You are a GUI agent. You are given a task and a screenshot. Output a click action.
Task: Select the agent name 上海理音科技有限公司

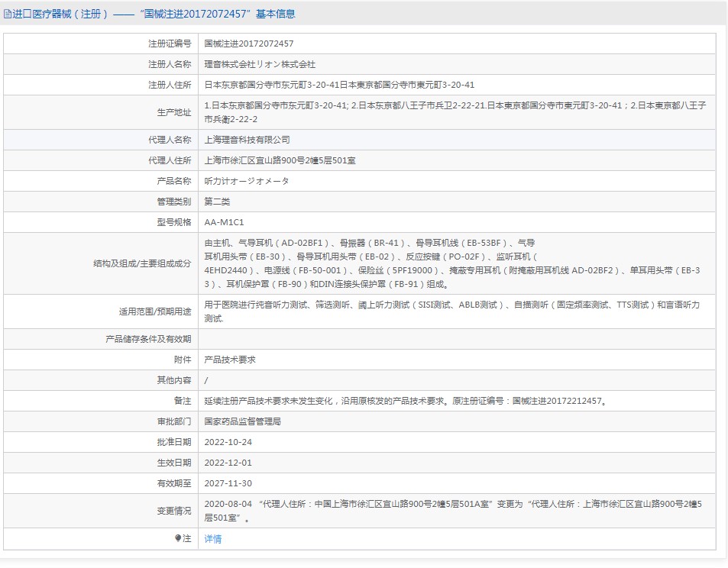click(247, 140)
